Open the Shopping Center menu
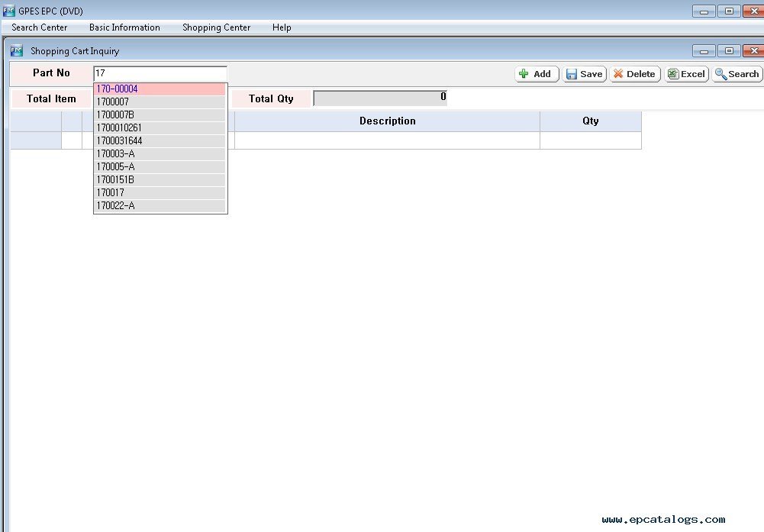This screenshot has height=532, width=764. pos(216,27)
